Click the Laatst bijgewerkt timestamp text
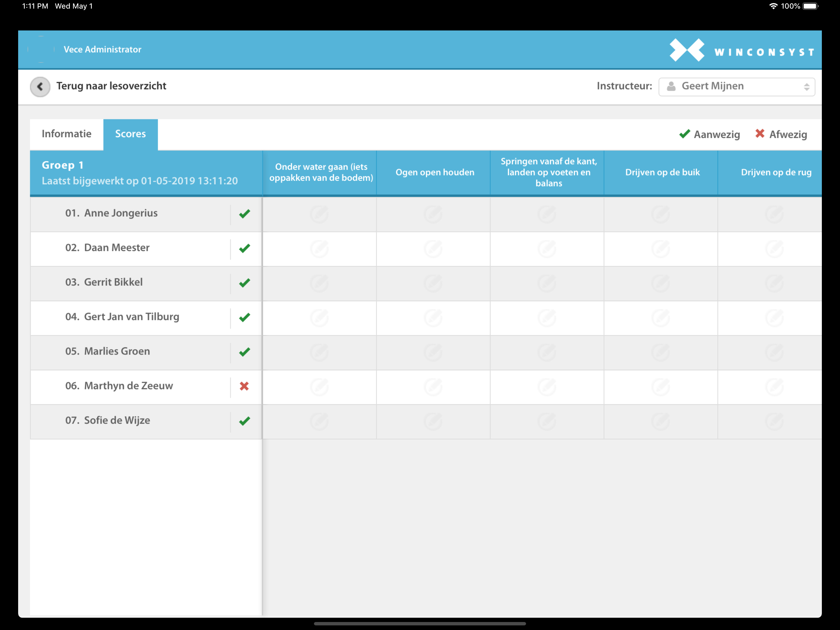The width and height of the screenshot is (840, 630). point(140,181)
